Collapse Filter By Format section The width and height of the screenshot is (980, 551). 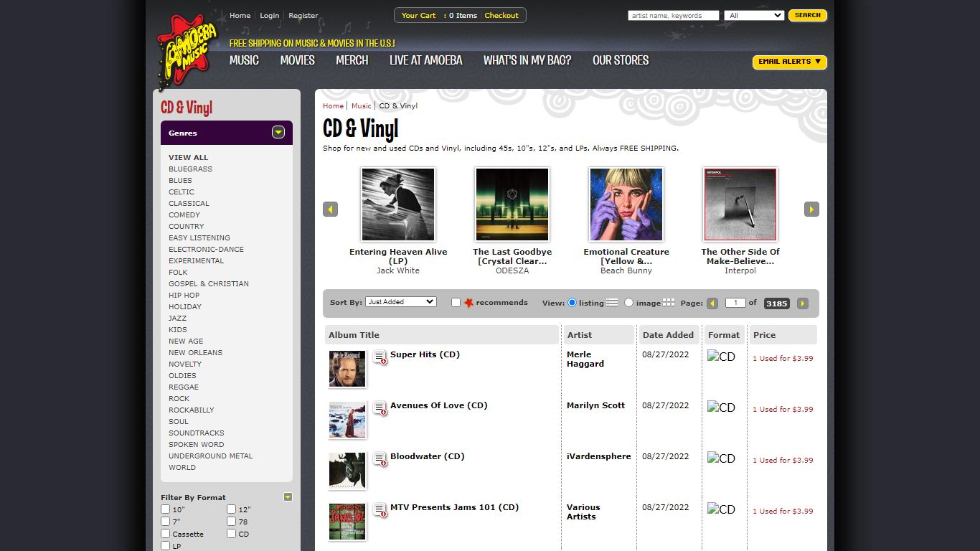tap(288, 496)
